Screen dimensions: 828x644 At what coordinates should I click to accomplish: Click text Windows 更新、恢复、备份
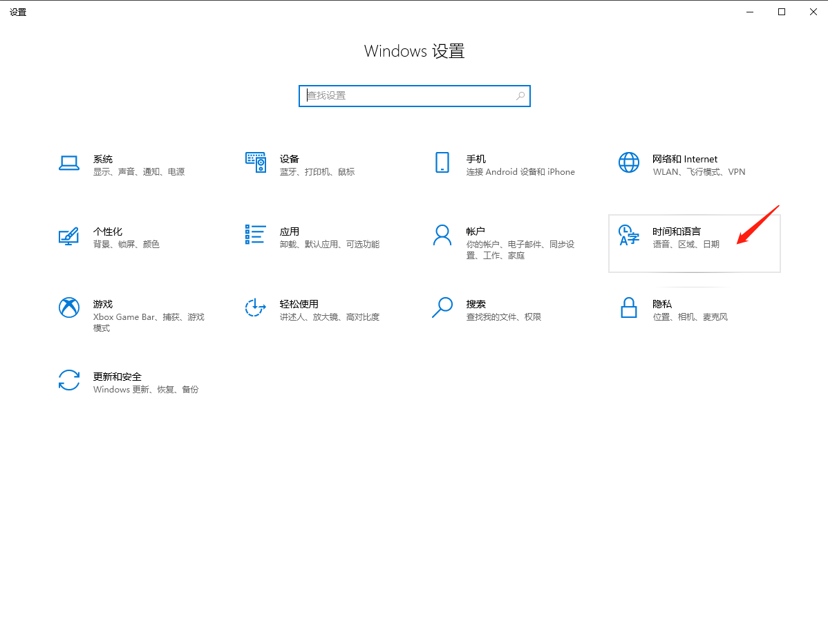click(146, 389)
